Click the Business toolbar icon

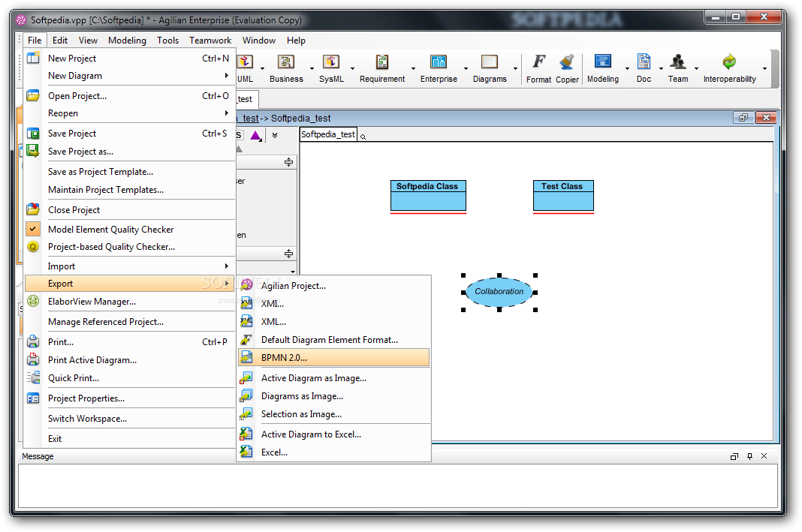[286, 62]
